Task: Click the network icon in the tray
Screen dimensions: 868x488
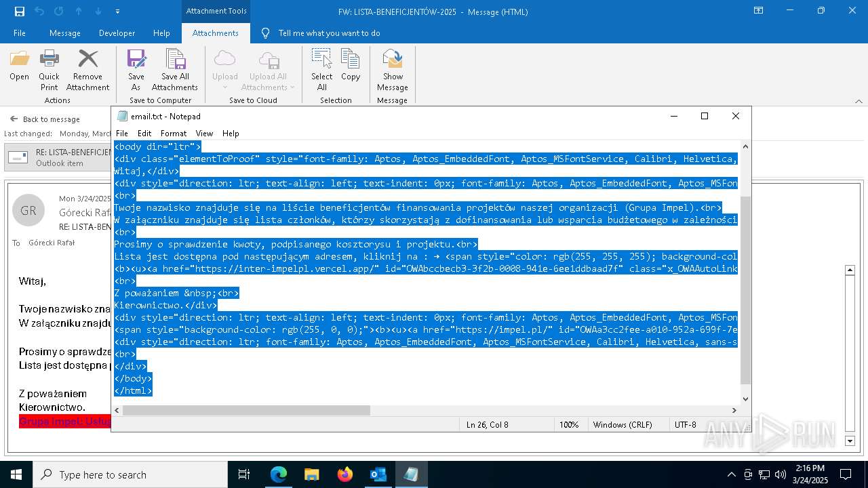Action: pos(764,474)
